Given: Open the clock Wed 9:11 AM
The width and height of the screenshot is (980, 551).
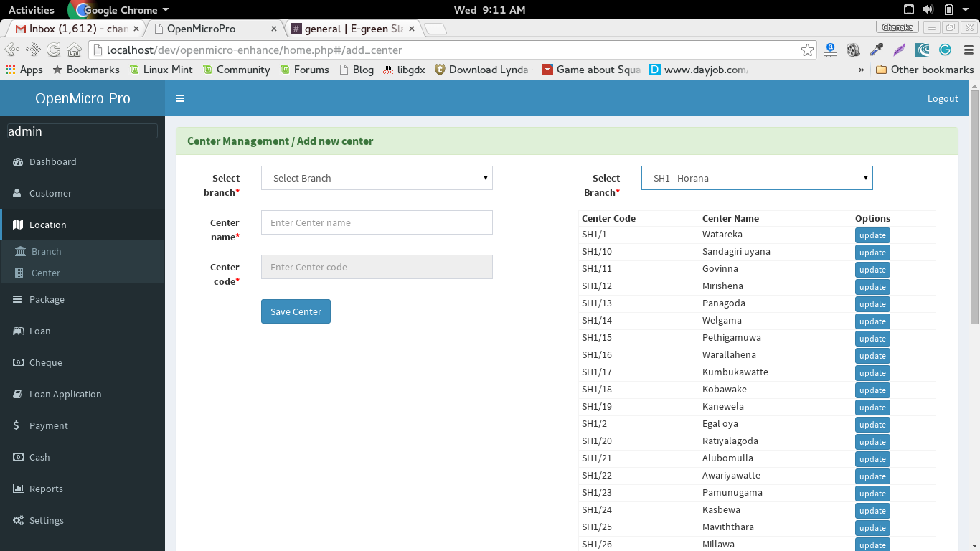Looking at the screenshot, I should click(x=490, y=10).
